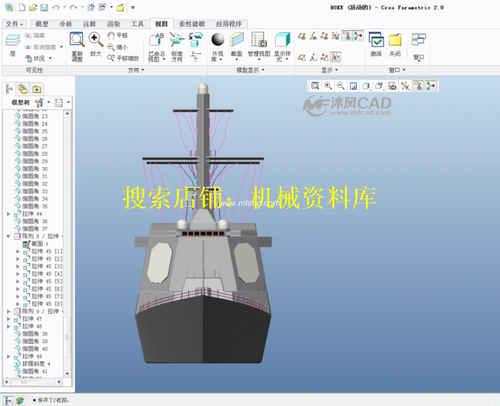
Task: Click the navigator toggle icon in status bar
Action: [x=8, y=400]
